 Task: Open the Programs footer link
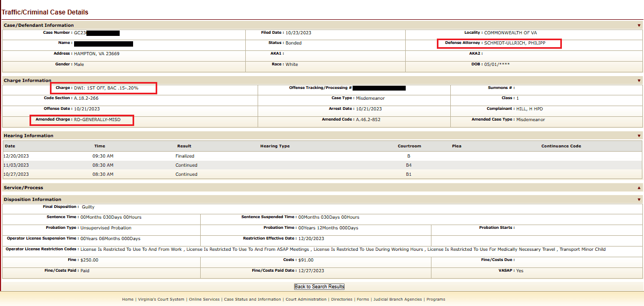[x=436, y=300]
